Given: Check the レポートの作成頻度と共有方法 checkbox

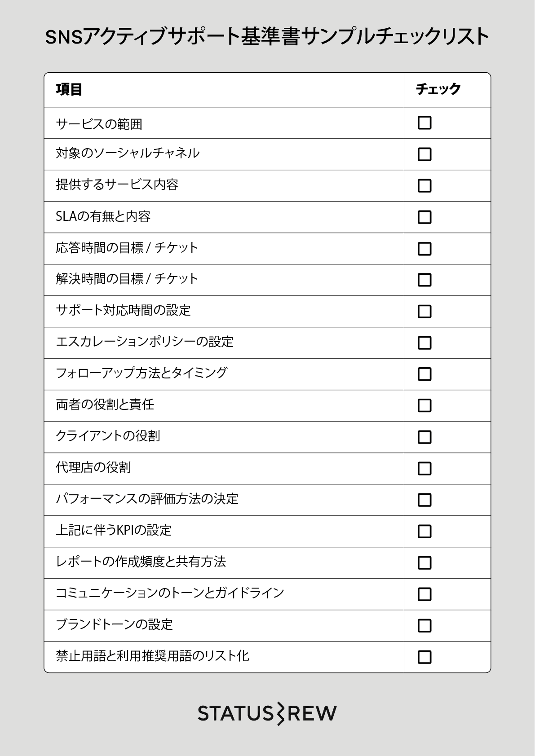Looking at the screenshot, I should pyautogui.click(x=424, y=563).
